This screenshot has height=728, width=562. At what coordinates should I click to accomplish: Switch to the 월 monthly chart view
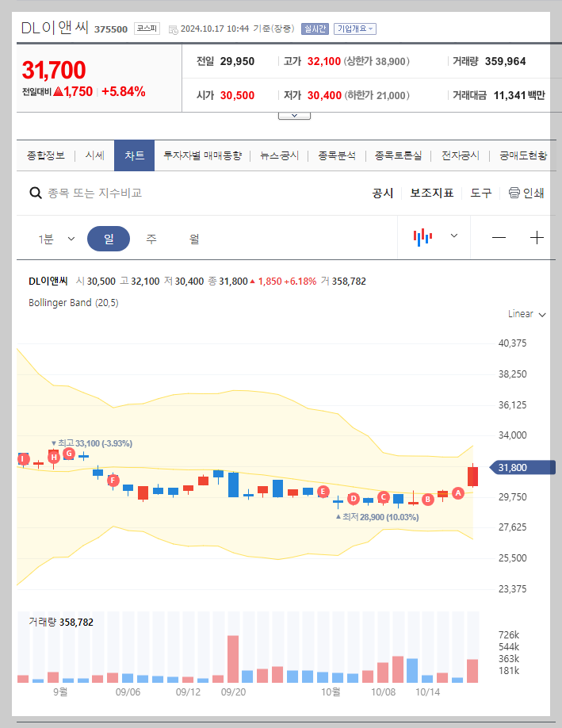(x=193, y=237)
